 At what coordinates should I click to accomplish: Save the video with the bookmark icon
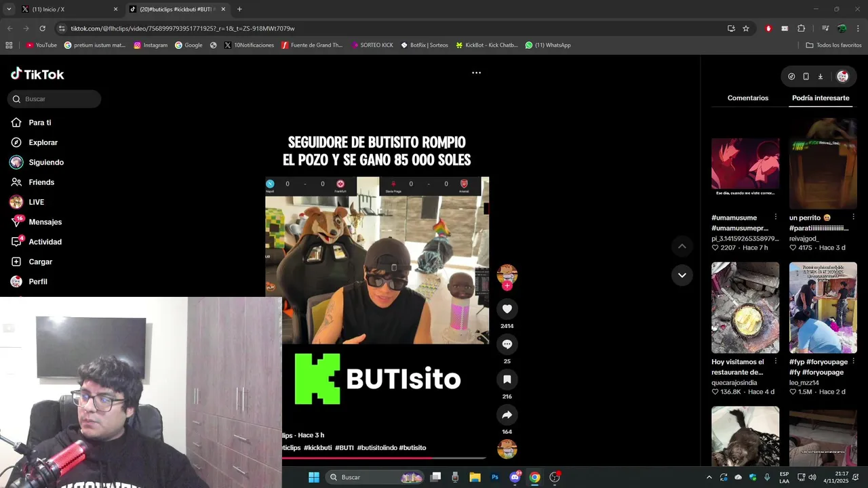[x=507, y=380]
